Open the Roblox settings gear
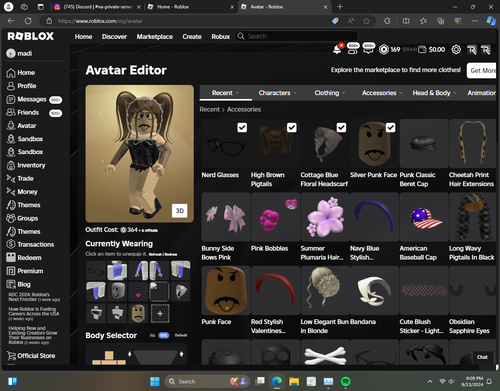Viewport: 500px width, 391px height. [456, 50]
